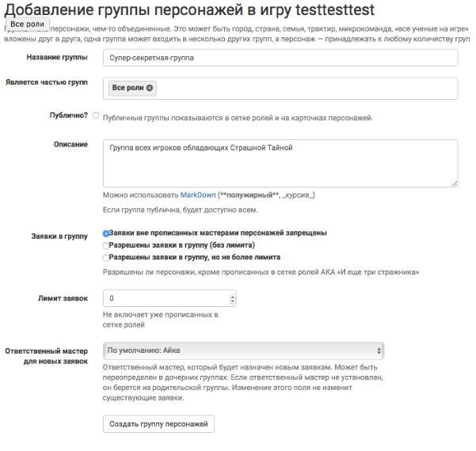Click the "Все роли" tooltip below the page title

27,25
